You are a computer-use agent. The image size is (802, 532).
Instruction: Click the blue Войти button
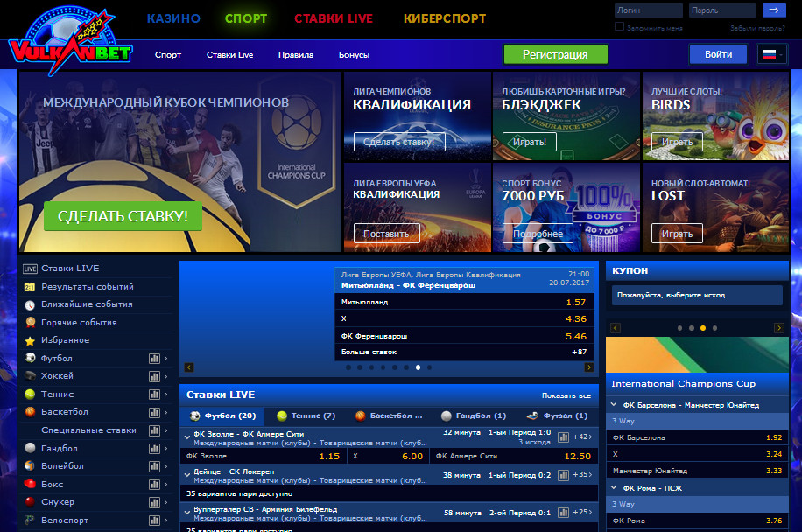coord(718,54)
